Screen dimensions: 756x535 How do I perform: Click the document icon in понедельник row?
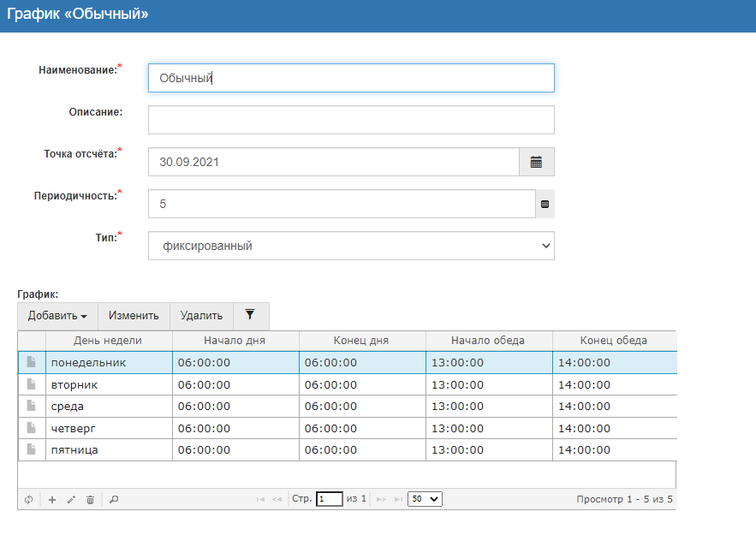(32, 362)
